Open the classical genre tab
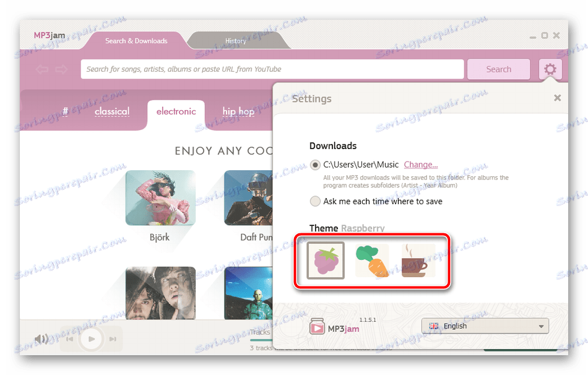588x375 pixels. click(112, 111)
